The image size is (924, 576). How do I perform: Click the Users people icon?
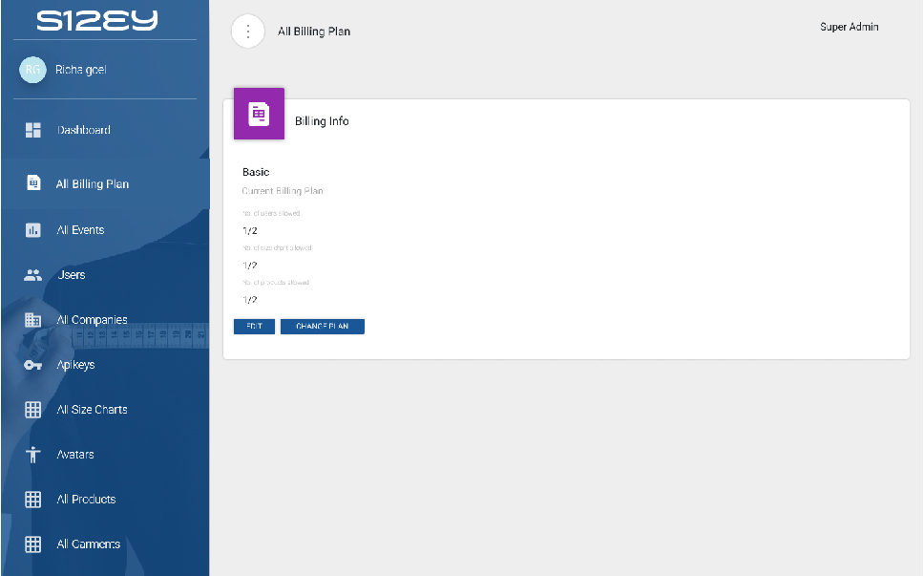click(x=33, y=275)
